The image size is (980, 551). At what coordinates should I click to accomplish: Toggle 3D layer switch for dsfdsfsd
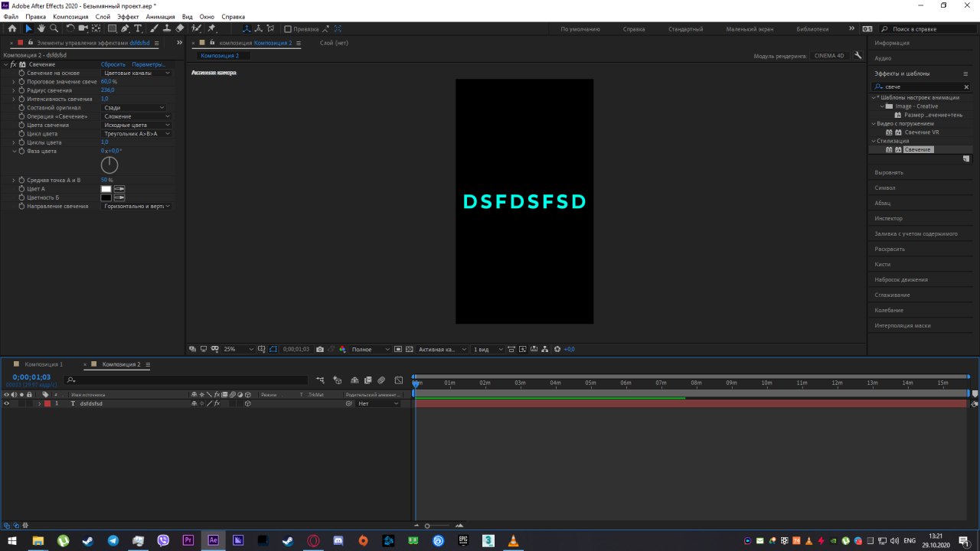coord(247,403)
